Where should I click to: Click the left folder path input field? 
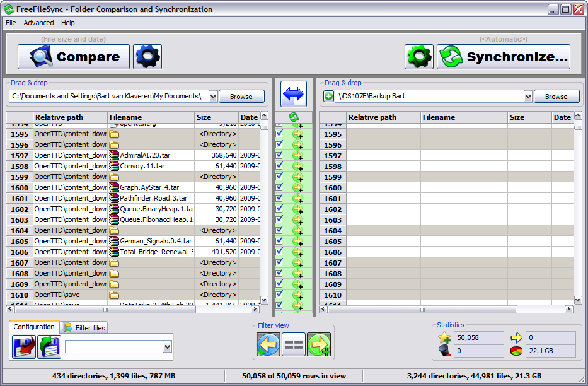[109, 96]
